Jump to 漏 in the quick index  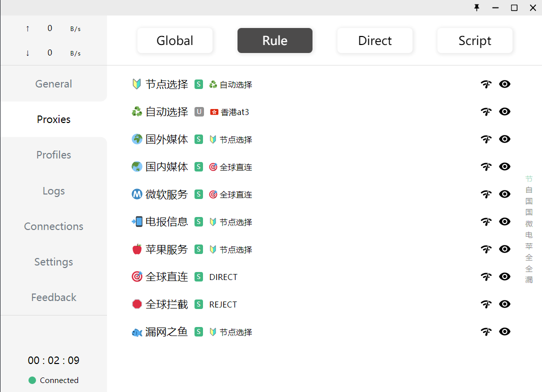529,279
